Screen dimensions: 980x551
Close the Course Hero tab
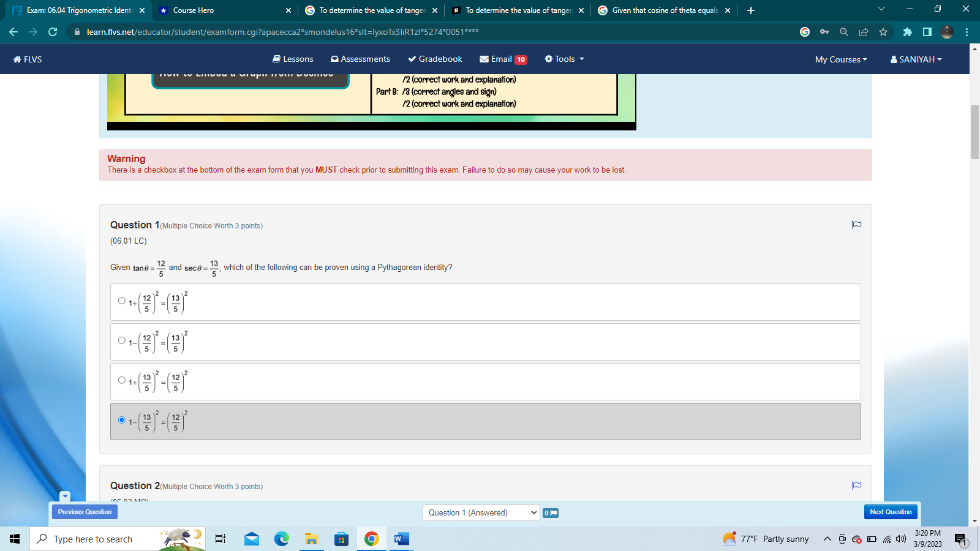[288, 10]
